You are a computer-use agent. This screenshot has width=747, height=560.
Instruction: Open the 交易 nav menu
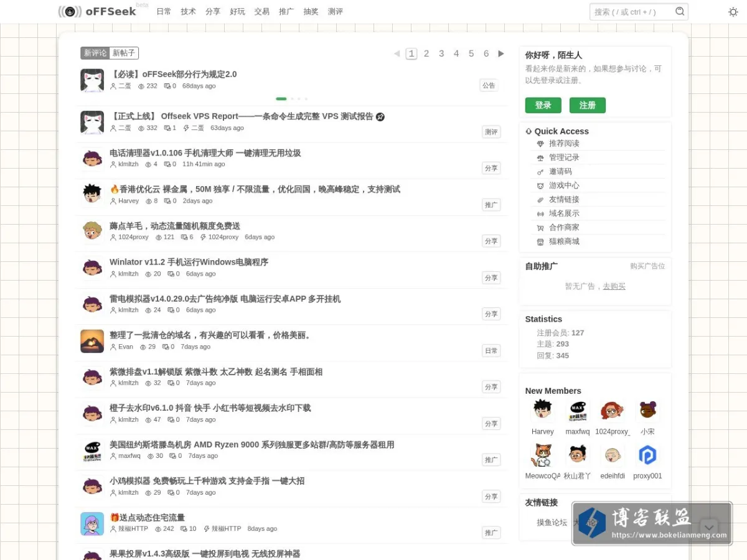(x=262, y=11)
